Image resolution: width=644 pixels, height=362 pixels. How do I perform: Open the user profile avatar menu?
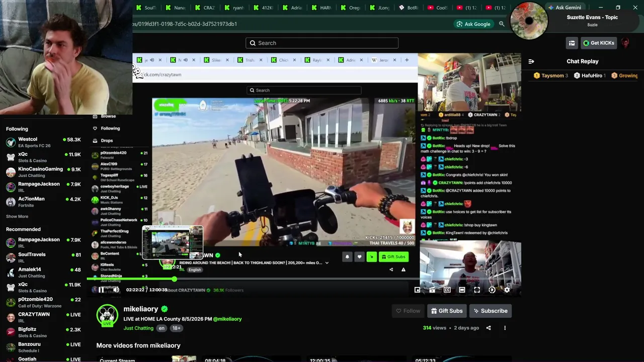(x=625, y=43)
